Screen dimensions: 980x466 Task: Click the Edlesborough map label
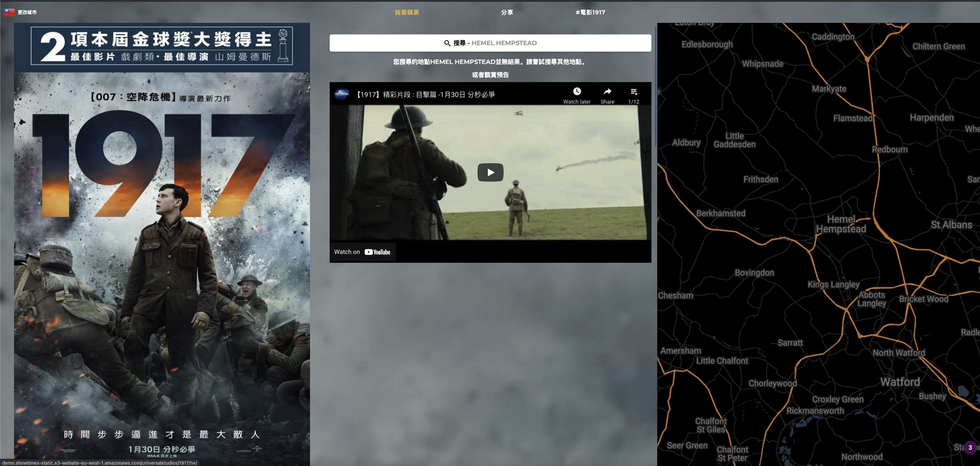point(707,44)
